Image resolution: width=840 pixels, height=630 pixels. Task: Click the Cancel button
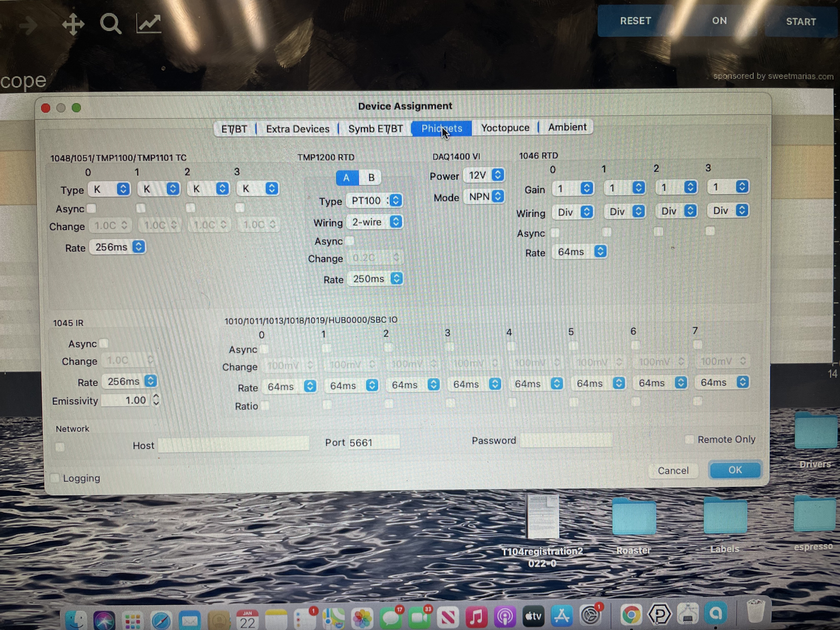[672, 470]
